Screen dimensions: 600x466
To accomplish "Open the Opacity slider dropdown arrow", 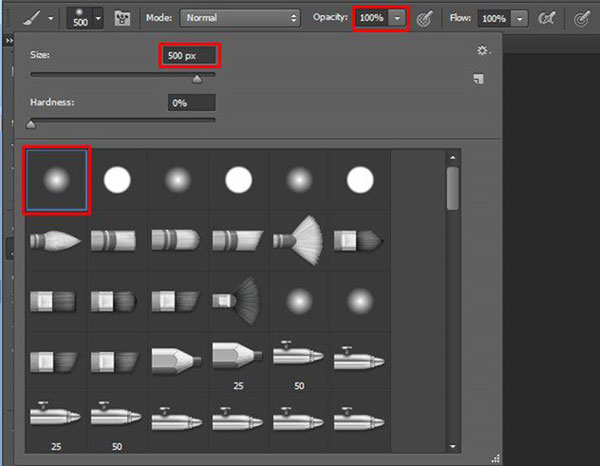I will click(397, 18).
